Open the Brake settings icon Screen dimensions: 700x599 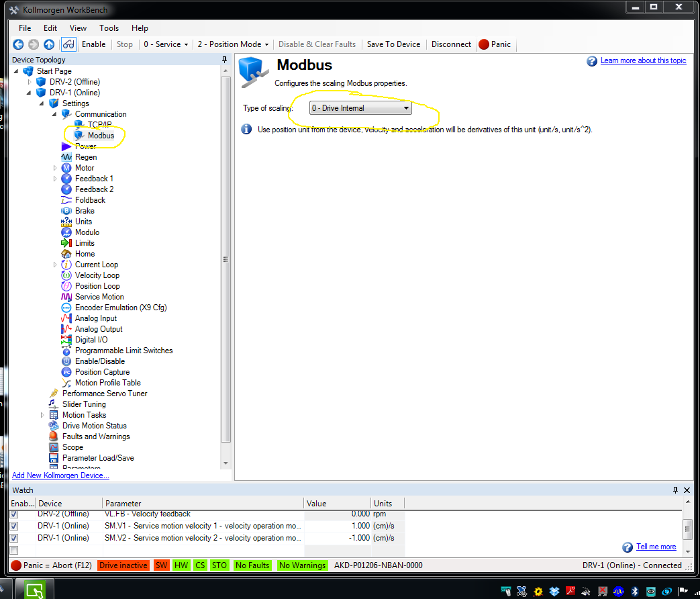(66, 211)
